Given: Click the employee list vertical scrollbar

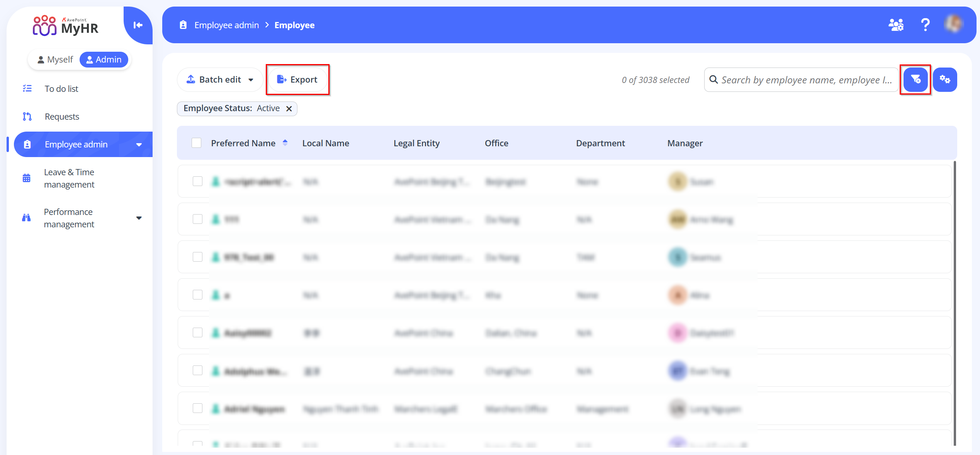Looking at the screenshot, I should point(955,303).
